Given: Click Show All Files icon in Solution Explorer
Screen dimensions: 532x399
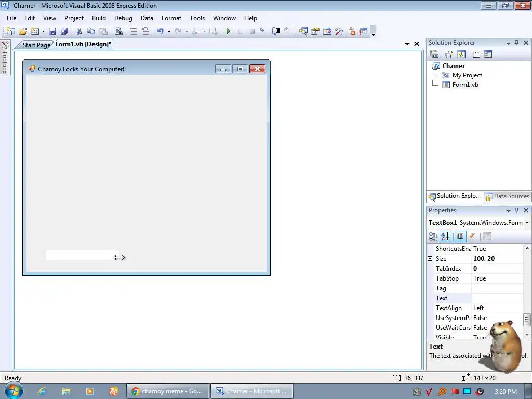Looking at the screenshot, I should pos(449,54).
